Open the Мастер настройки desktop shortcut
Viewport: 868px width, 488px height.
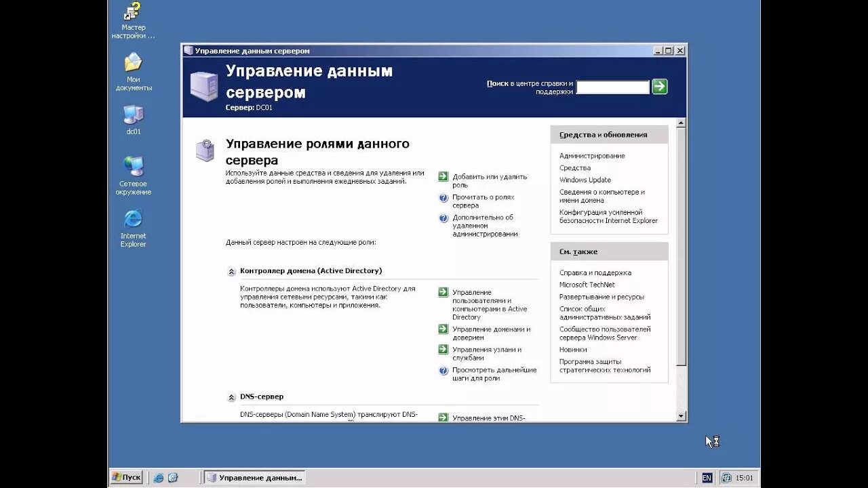click(133, 20)
